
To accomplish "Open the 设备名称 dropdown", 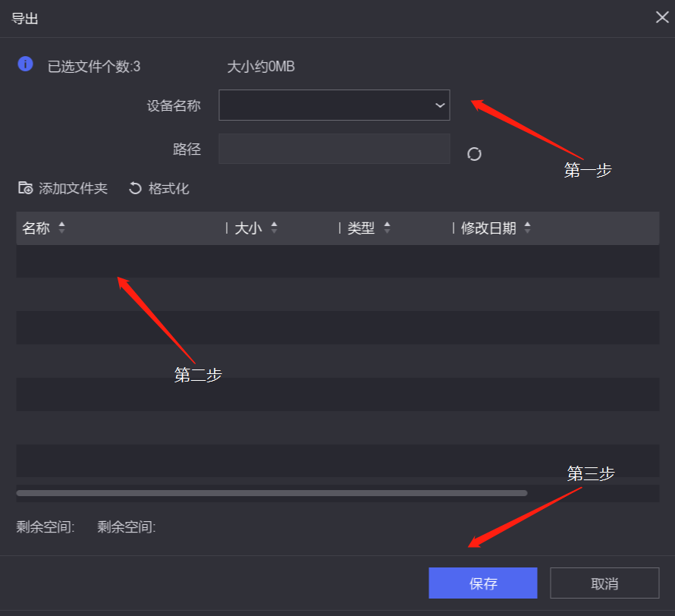I will [334, 105].
